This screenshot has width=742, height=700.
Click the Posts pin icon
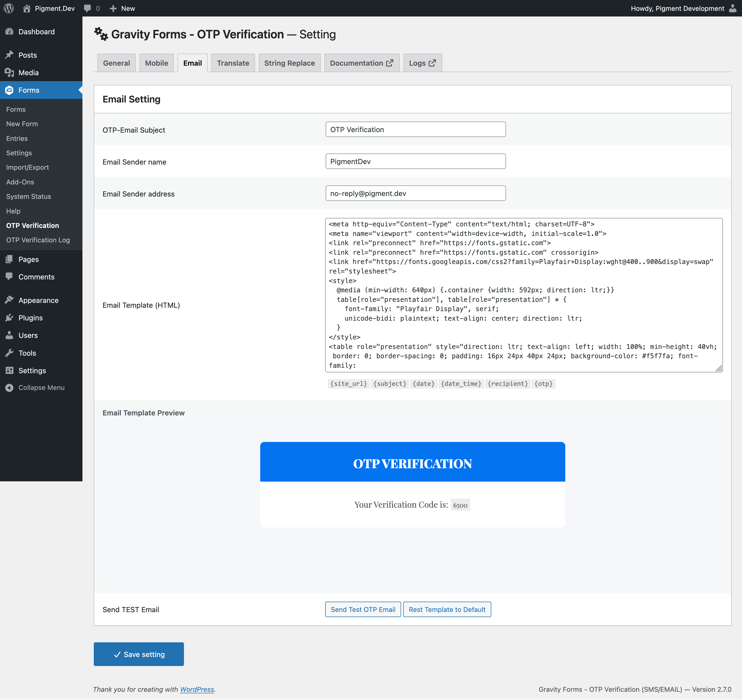tap(9, 55)
